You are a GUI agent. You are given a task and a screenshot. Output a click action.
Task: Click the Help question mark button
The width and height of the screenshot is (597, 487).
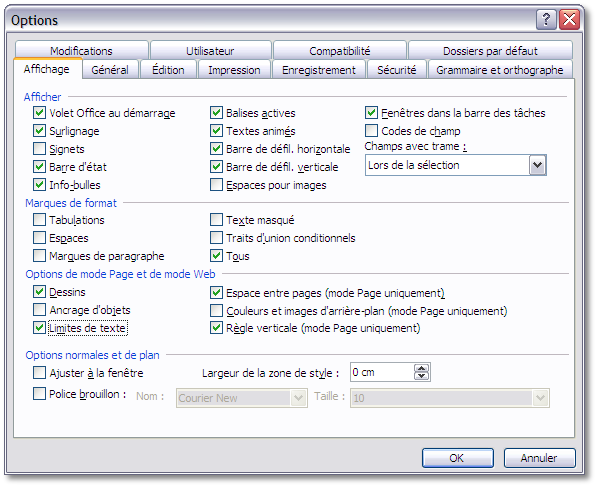(546, 19)
